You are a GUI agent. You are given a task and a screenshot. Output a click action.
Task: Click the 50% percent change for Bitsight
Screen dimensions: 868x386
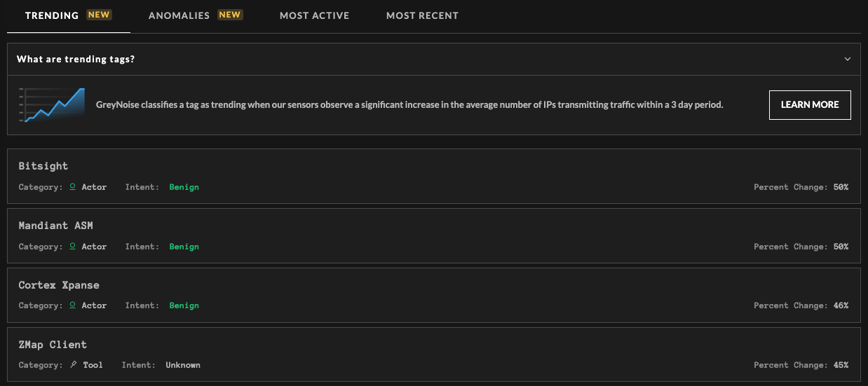pyautogui.click(x=841, y=187)
